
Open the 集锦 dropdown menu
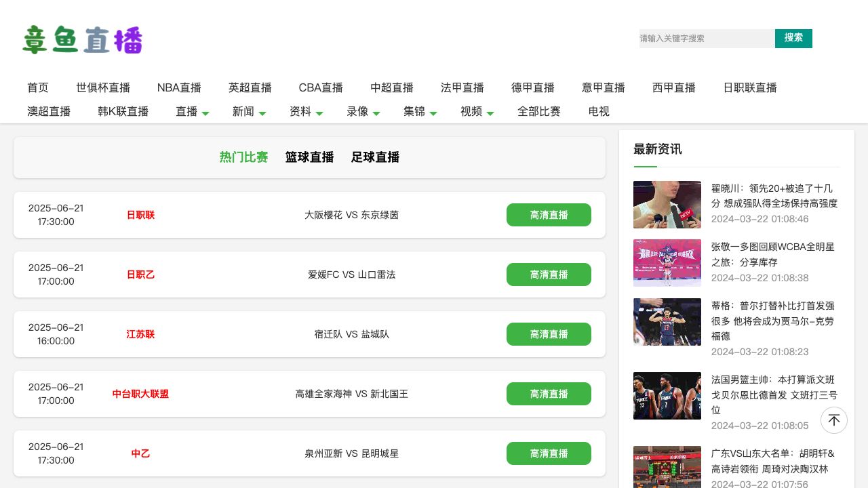420,112
